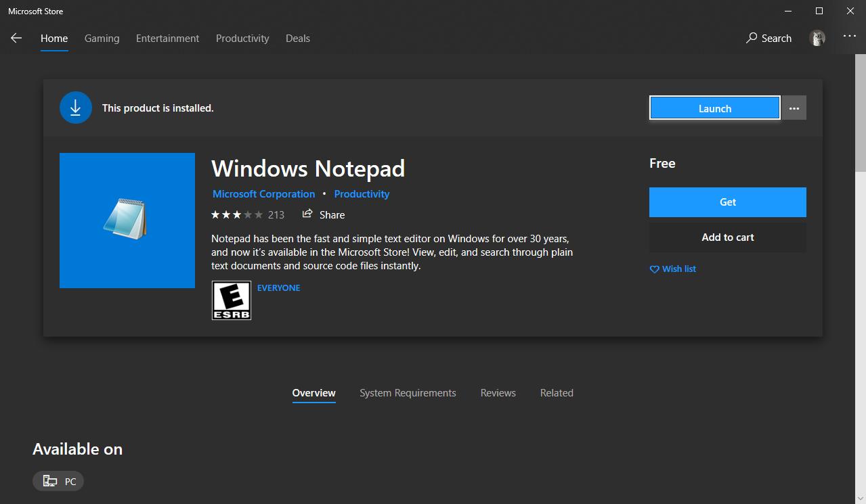This screenshot has height=504, width=866.
Task: Click the Get button
Action: click(x=728, y=202)
